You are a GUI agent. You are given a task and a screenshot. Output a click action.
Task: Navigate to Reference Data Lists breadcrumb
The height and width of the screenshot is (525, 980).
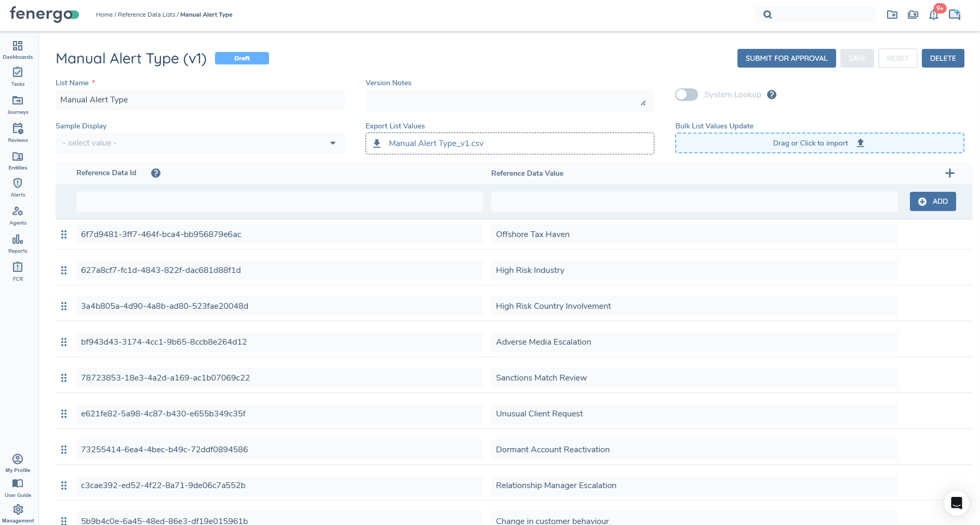click(x=146, y=15)
